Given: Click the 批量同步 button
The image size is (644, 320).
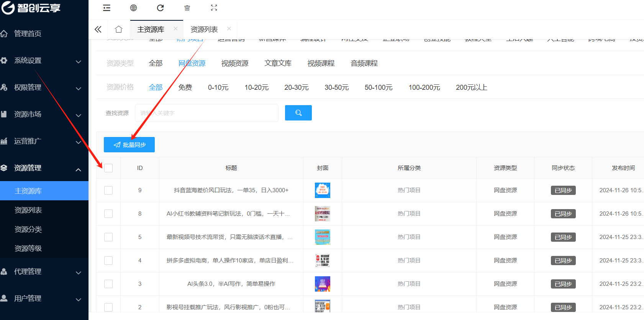Looking at the screenshot, I should 129,145.
